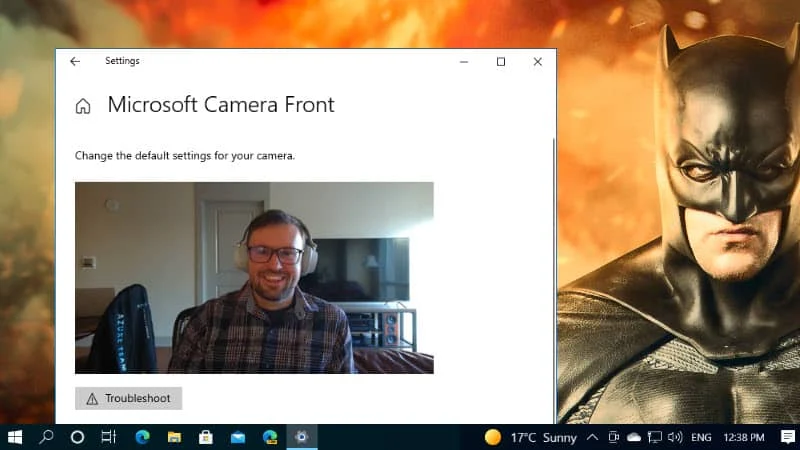This screenshot has width=800, height=450.
Task: Show hidden system tray icons chevron
Action: pos(592,437)
